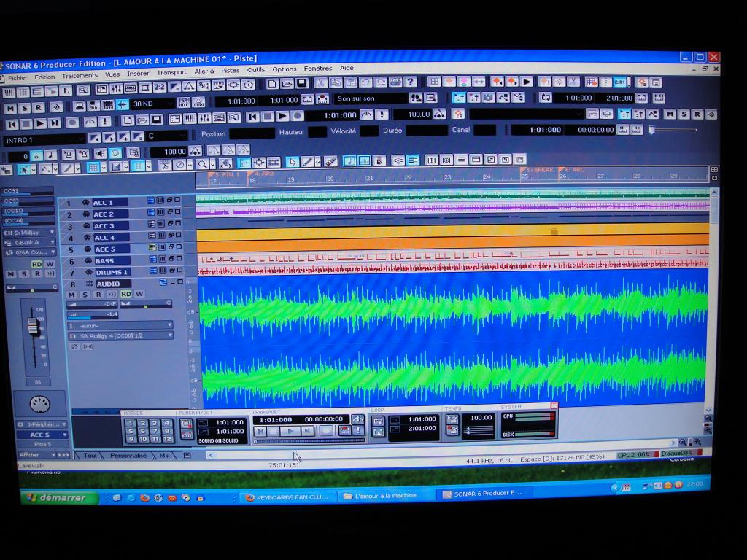Select the arrow Select tool near pencil
Viewport: 747px width, 560px height.
(292, 163)
